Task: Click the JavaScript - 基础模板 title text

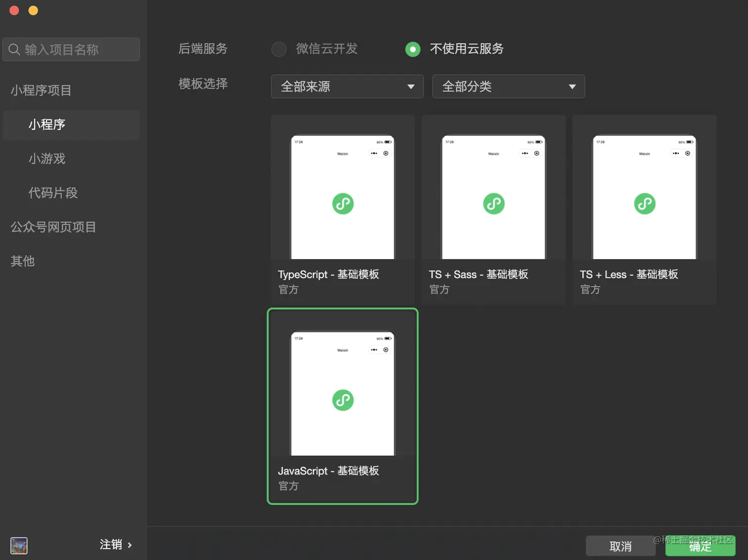Action: [328, 471]
